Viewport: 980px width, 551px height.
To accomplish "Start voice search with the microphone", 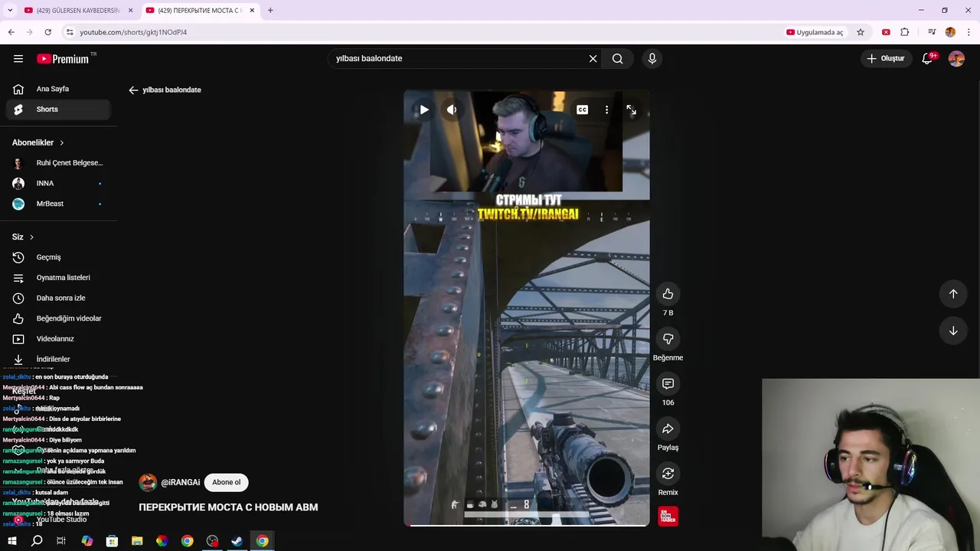I will (x=652, y=58).
